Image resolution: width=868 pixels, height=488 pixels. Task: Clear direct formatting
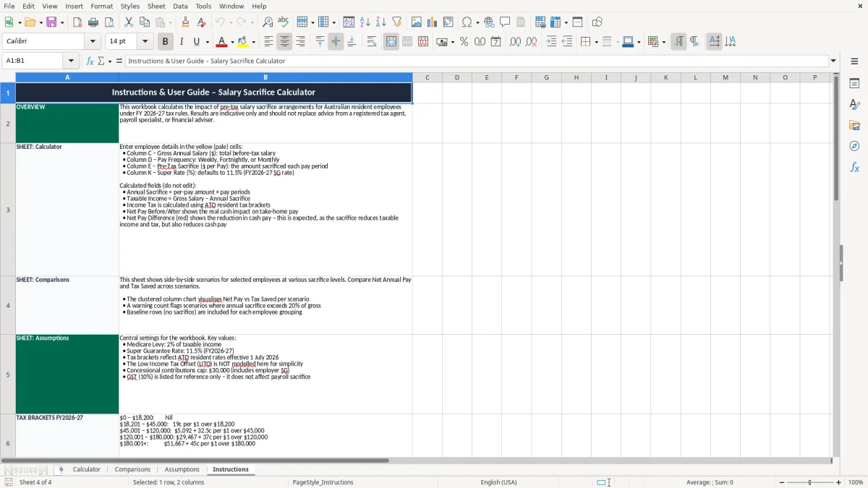(x=201, y=22)
